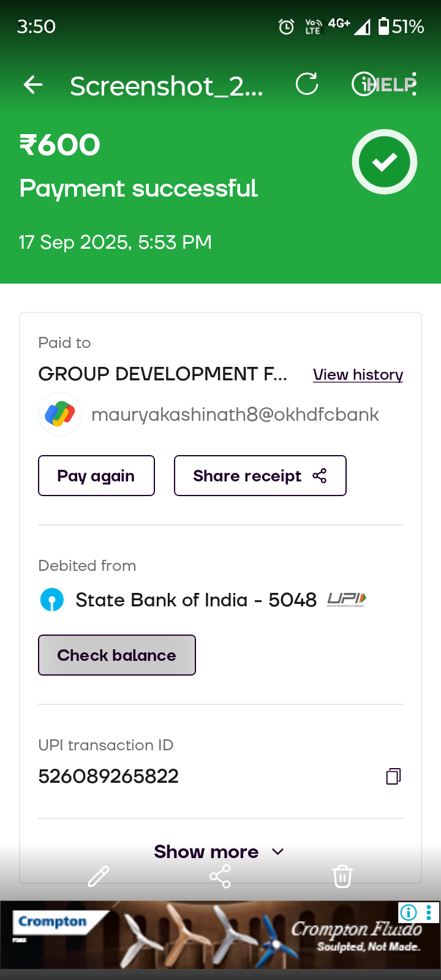Viewport: 441px width, 980px height.
Task: Tap the UPI logo beside the bank name
Action: [x=346, y=599]
